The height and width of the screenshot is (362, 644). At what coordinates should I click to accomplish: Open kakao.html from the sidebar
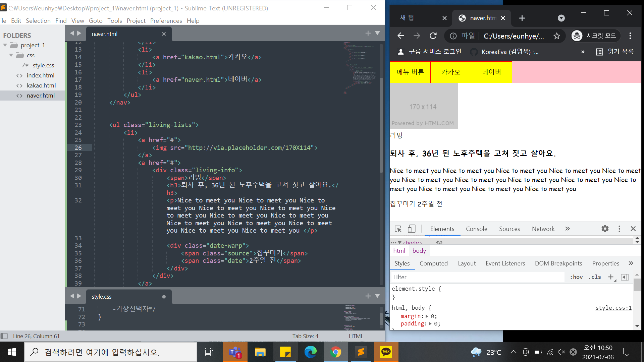click(41, 85)
